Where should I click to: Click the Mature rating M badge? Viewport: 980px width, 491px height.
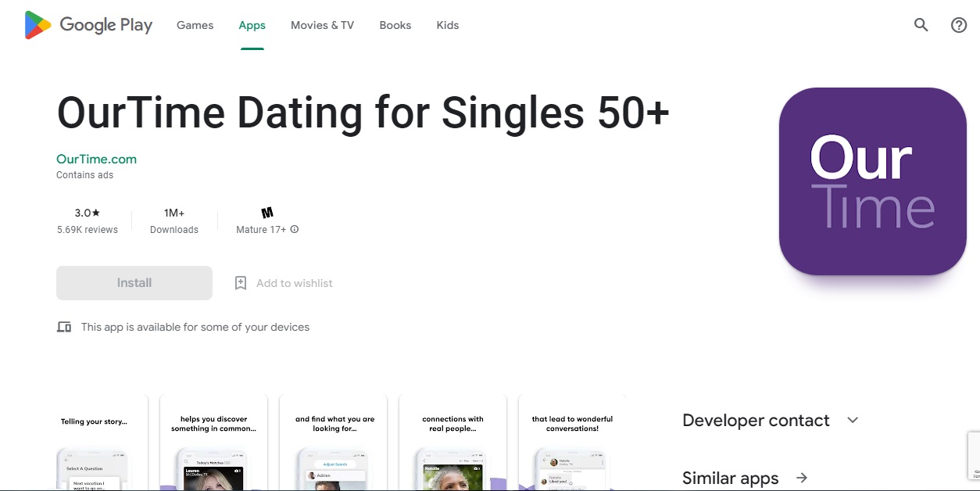tap(267, 213)
